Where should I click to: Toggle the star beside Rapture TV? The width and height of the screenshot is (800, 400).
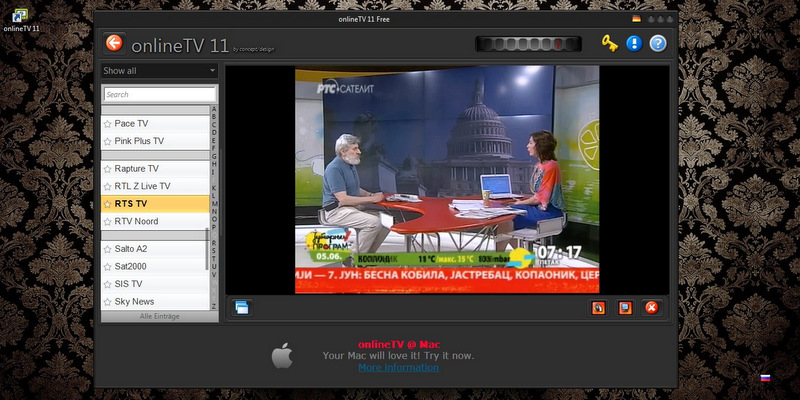pos(107,169)
